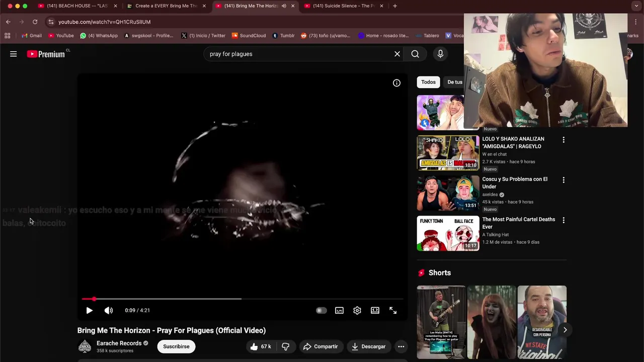Image resolution: width=644 pixels, height=362 pixels.
Task: Open Coscu y Su Problema video title
Action: (x=515, y=183)
